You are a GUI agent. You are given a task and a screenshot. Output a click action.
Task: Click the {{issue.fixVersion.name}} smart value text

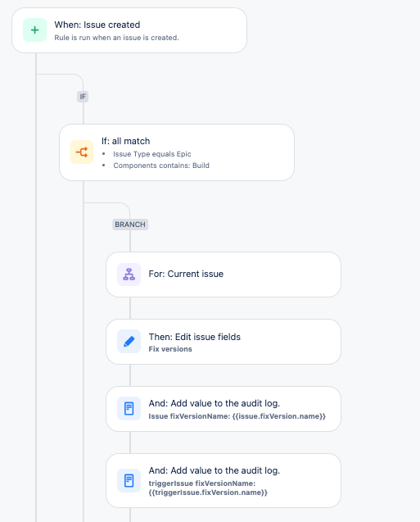click(x=278, y=416)
